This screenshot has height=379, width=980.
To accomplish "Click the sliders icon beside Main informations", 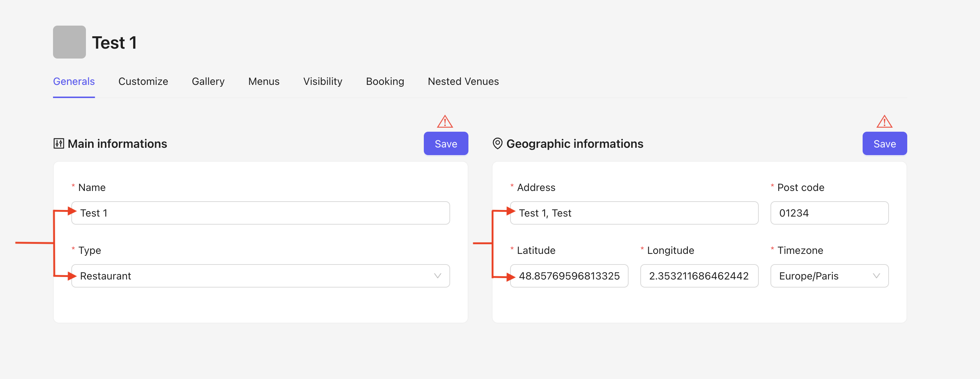I will point(59,143).
